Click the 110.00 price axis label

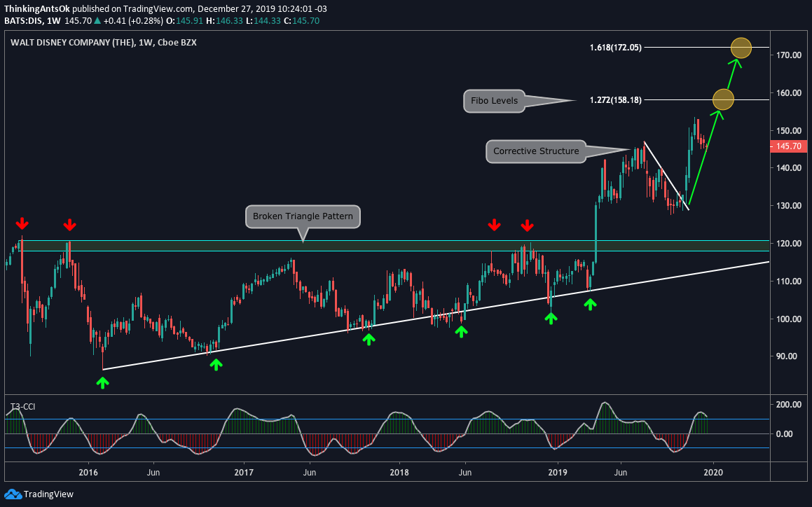coord(789,282)
